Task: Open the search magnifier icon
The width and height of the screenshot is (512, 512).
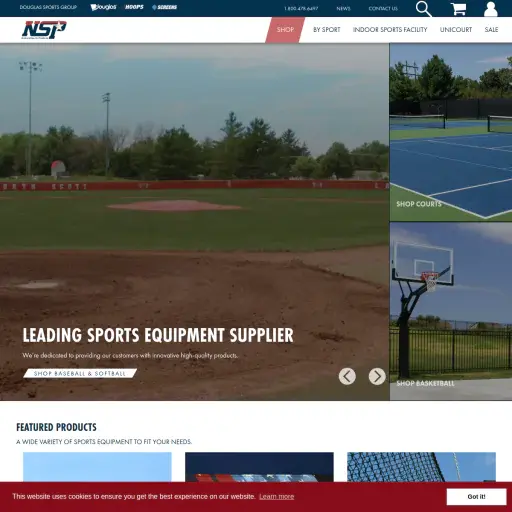Action: [x=424, y=9]
